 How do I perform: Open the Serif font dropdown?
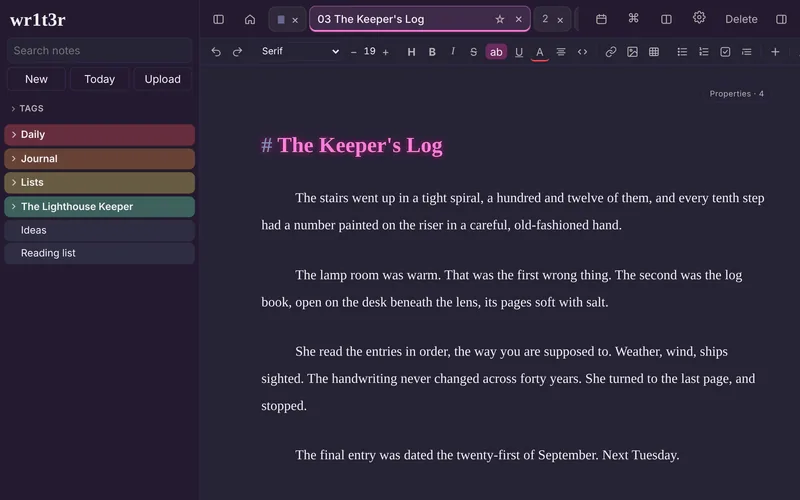coord(300,51)
